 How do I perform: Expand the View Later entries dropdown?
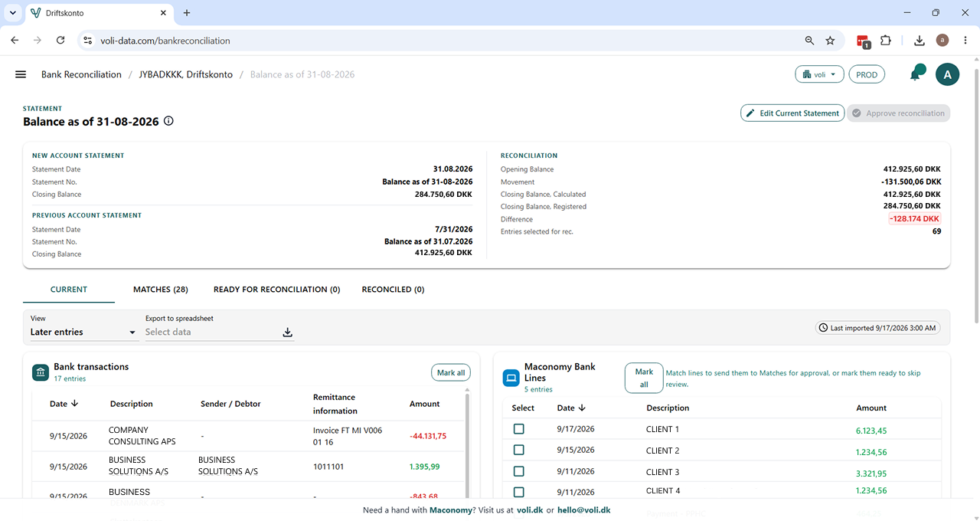[x=83, y=332]
